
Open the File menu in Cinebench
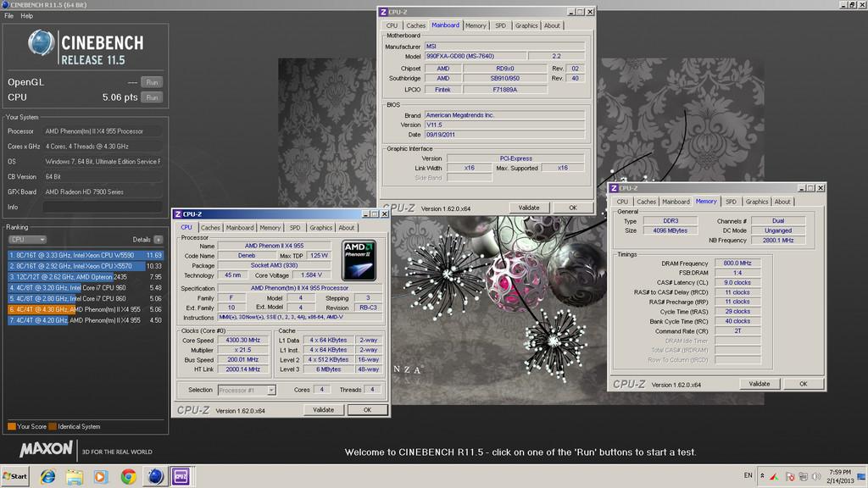pos(8,16)
